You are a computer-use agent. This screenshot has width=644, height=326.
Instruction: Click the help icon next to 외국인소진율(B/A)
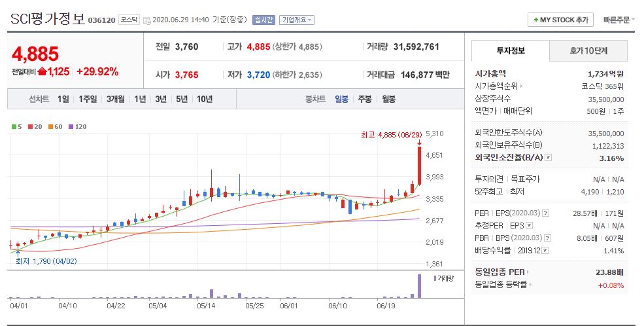pos(548,158)
